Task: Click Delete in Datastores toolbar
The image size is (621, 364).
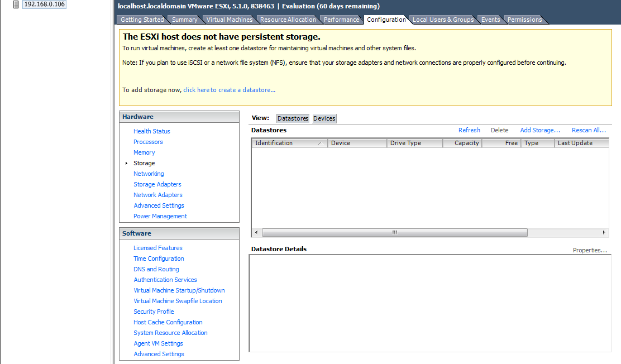Action: point(499,130)
